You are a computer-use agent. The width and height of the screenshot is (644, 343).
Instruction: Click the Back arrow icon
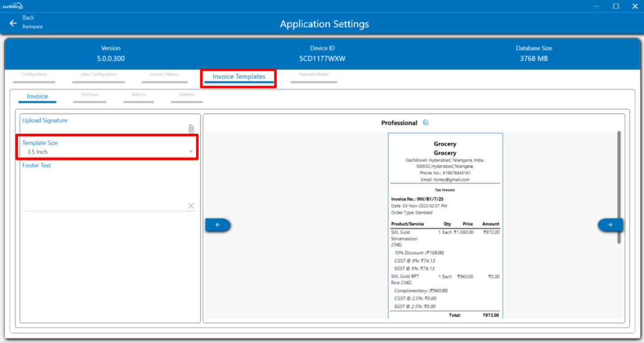(x=13, y=23)
